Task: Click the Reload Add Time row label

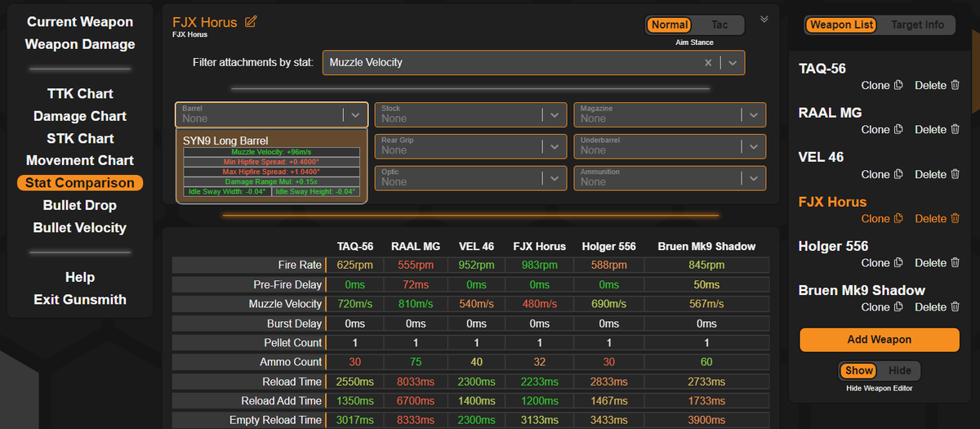Action: [248, 401]
